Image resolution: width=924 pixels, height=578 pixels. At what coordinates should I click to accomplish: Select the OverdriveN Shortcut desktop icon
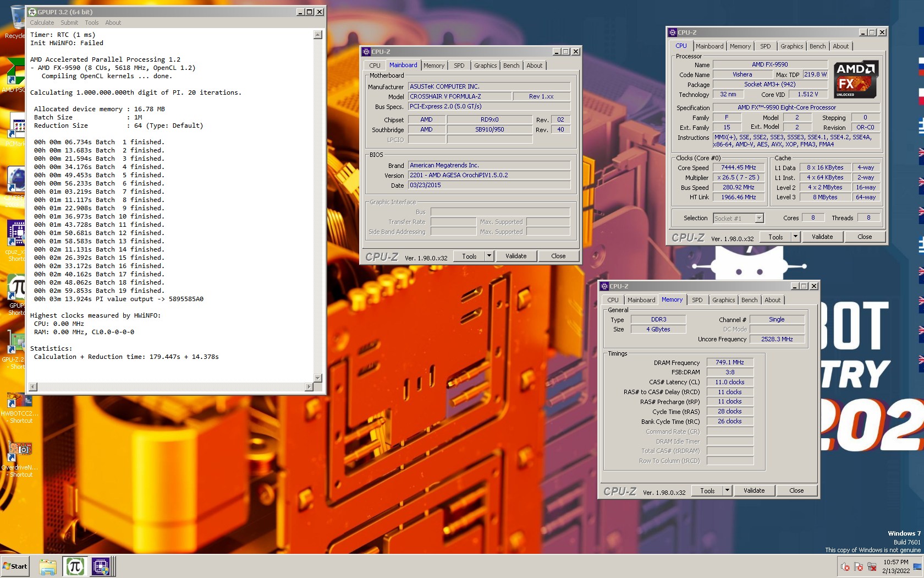tap(20, 460)
